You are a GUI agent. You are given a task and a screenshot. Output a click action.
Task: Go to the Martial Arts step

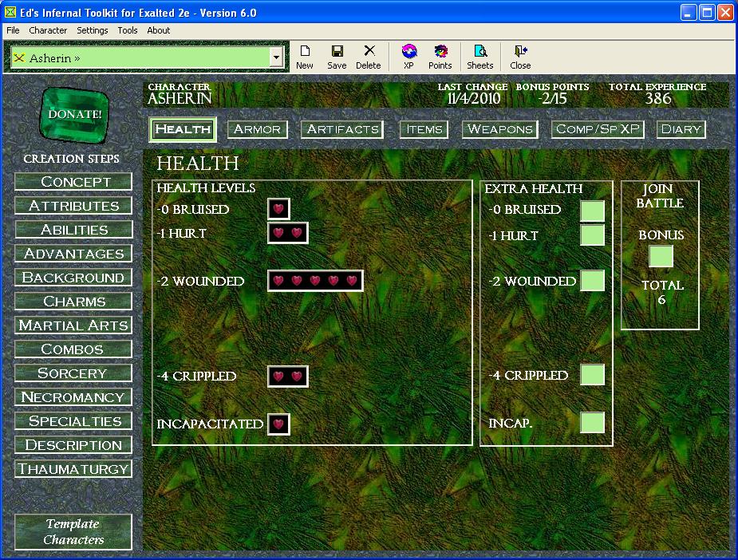[73, 325]
